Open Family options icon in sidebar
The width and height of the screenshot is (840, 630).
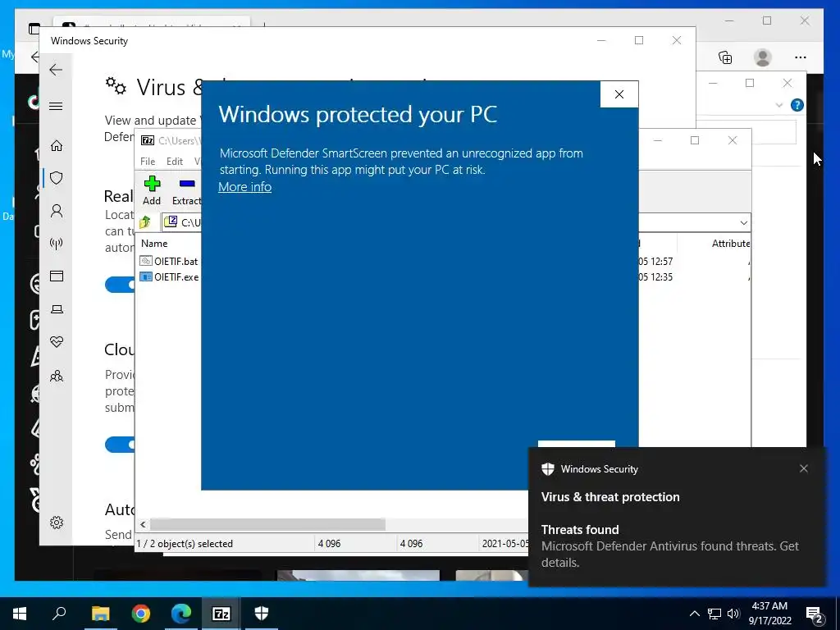[x=57, y=376]
